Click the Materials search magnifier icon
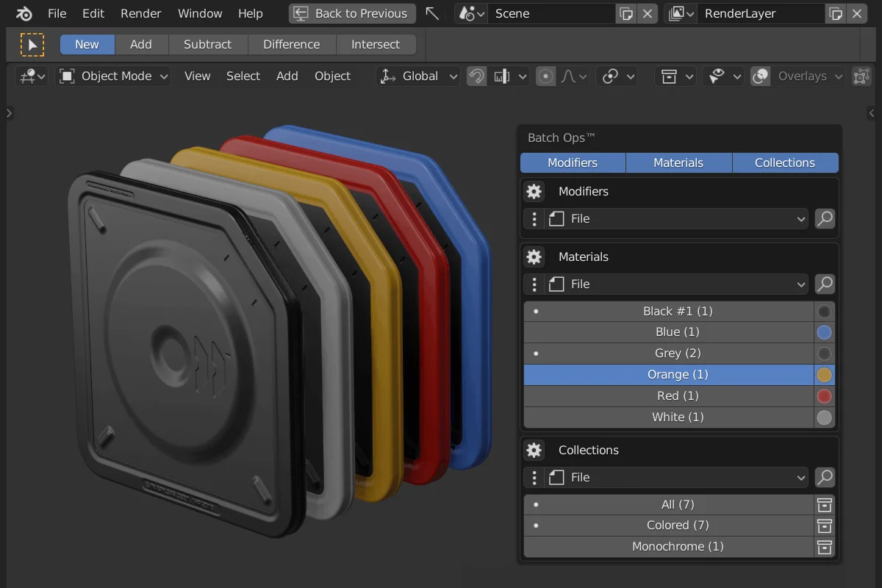 click(x=824, y=284)
